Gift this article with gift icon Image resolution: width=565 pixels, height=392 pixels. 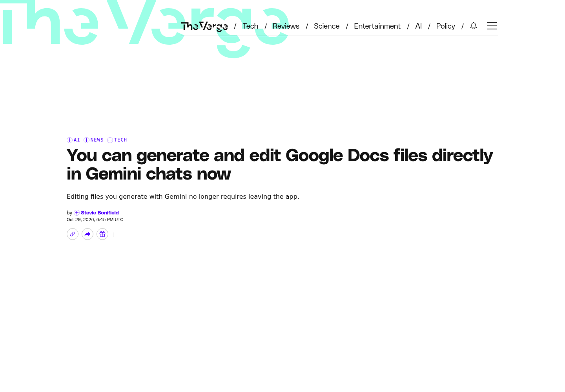(x=102, y=234)
